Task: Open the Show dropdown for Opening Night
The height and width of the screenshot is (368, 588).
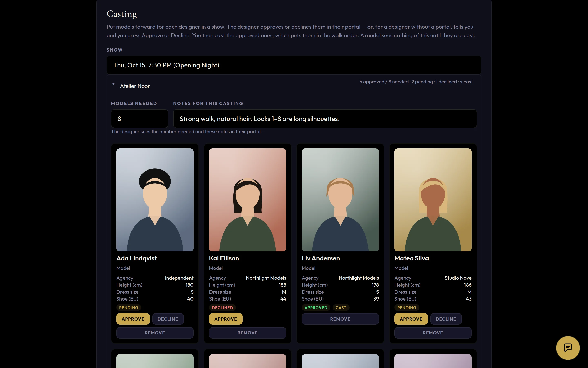Action: pos(294,65)
